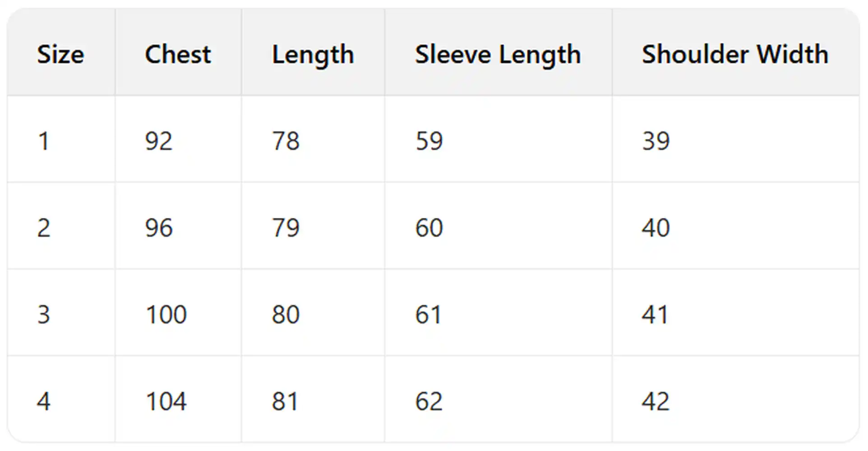Select the size 1 row cell
This screenshot has height=451, width=868.
pyautogui.click(x=43, y=141)
